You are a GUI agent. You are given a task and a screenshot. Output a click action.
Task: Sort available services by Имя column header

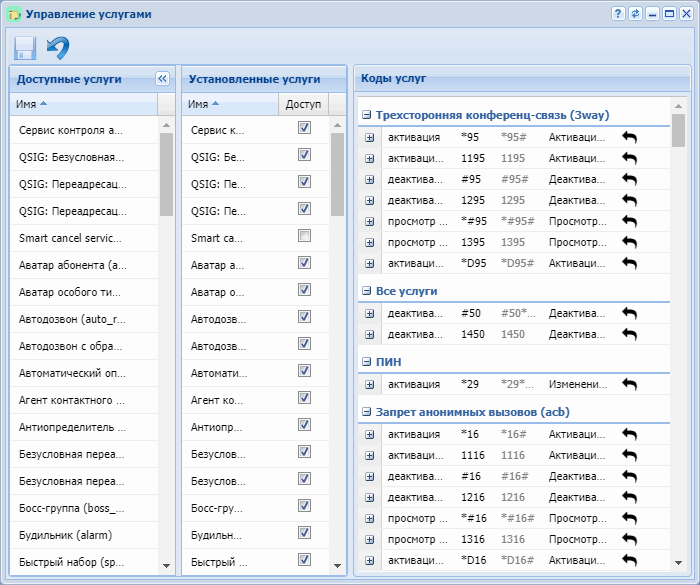point(30,104)
